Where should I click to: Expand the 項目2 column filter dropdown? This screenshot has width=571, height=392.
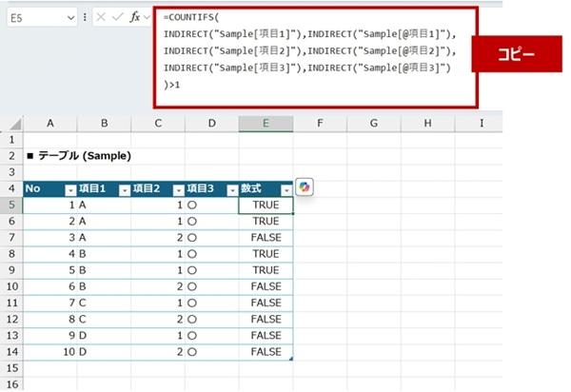(x=177, y=188)
